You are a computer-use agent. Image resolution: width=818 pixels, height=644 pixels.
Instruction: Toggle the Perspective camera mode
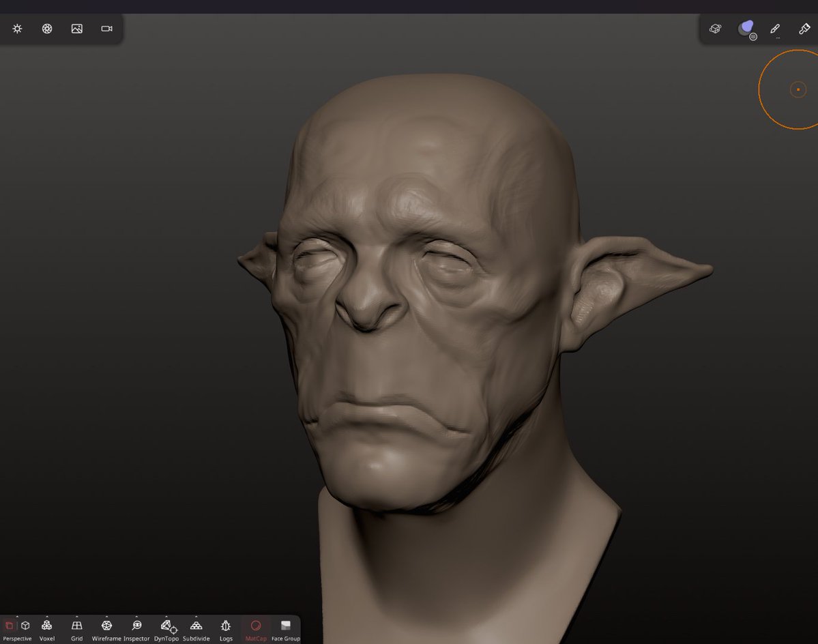click(16, 630)
